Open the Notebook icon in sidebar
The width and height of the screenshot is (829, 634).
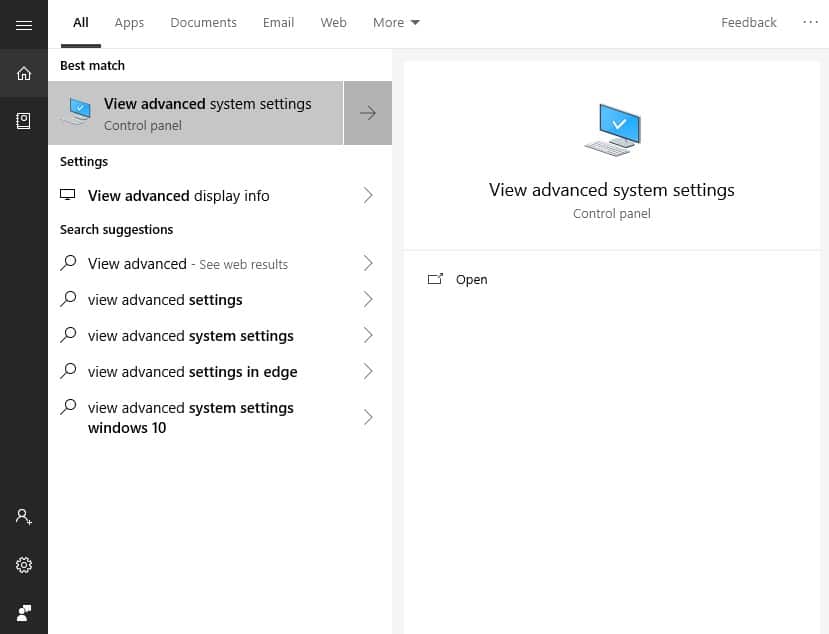tap(24, 121)
